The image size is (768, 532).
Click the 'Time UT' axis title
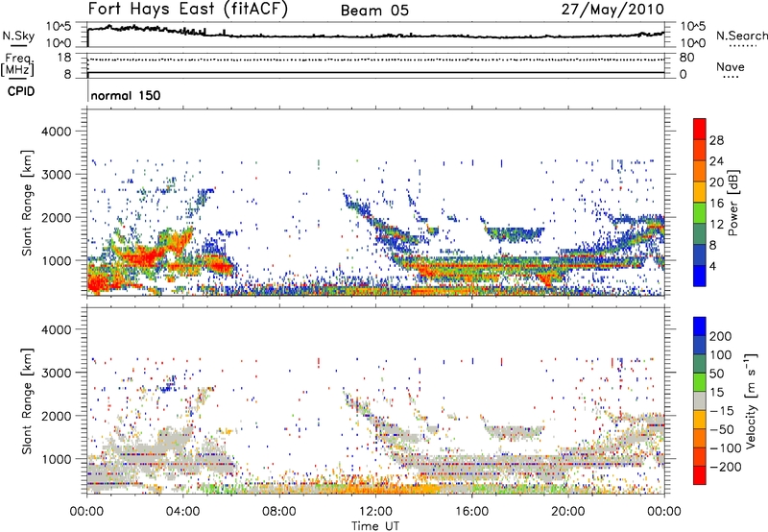point(375,525)
